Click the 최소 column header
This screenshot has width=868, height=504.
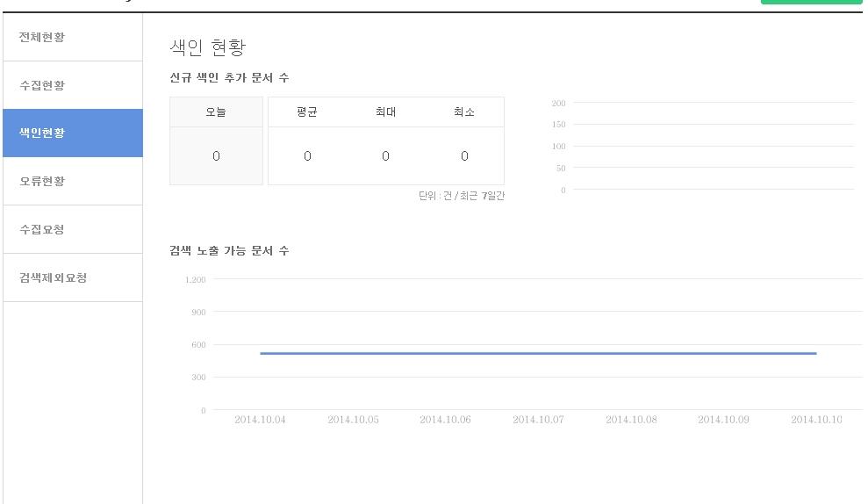[x=464, y=112]
